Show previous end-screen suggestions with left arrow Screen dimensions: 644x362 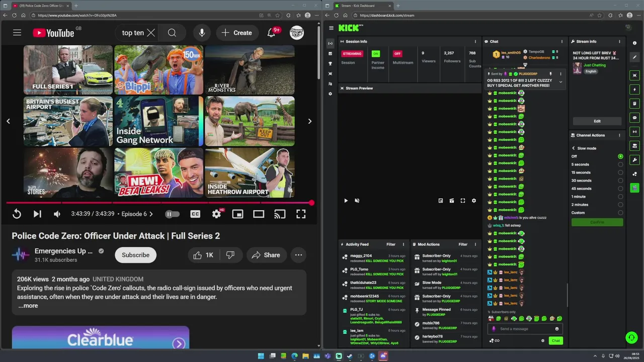tap(8, 121)
